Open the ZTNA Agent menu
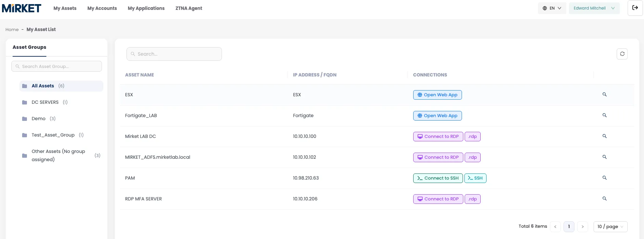The image size is (644, 239). pyautogui.click(x=189, y=8)
